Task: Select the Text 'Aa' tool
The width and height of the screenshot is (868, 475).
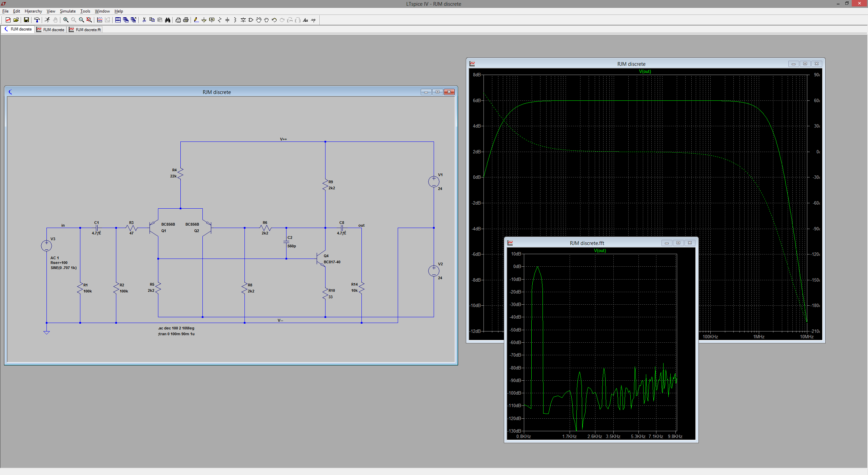Action: pos(305,20)
